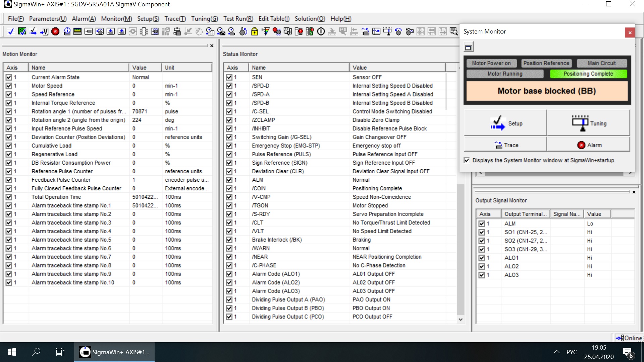Click the red alarm display toolbar icon

pyautogui.click(x=56, y=32)
